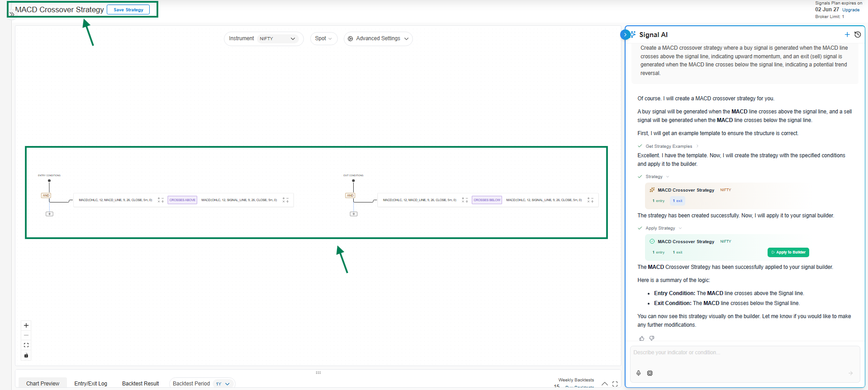Click the chip icon in the chat input
Image resolution: width=868 pixels, height=390 pixels.
650,373
